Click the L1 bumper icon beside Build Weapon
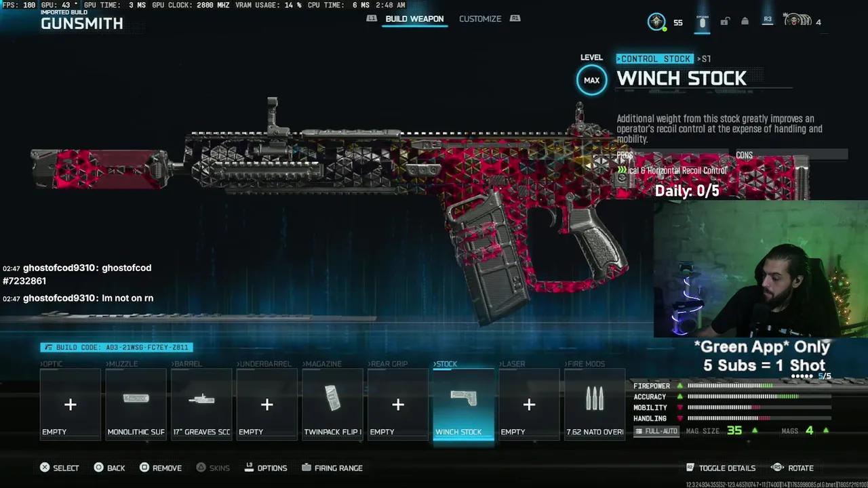This screenshot has width=868, height=488. click(372, 18)
